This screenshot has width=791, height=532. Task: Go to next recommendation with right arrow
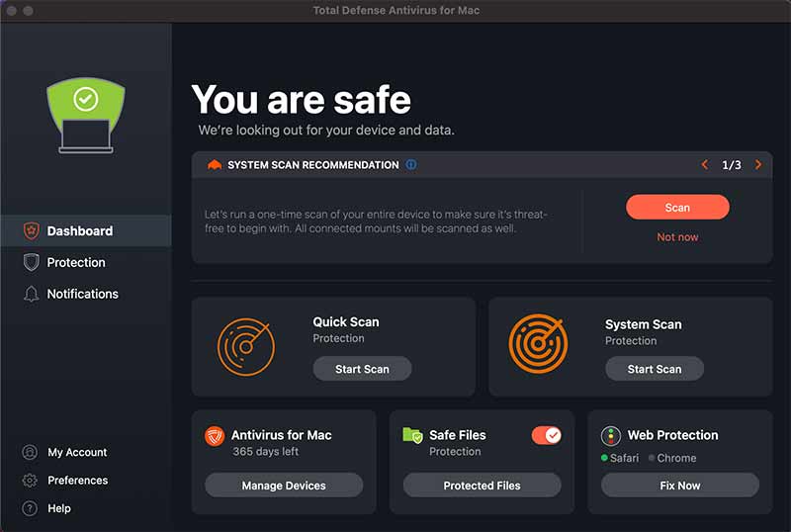757,164
